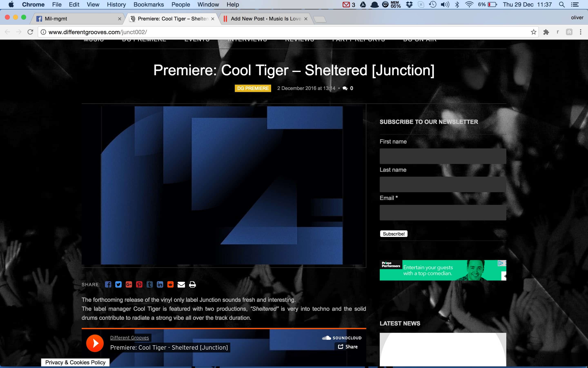Viewport: 588px width, 368px height.
Task: Share the post on Facebook
Action: (x=108, y=285)
